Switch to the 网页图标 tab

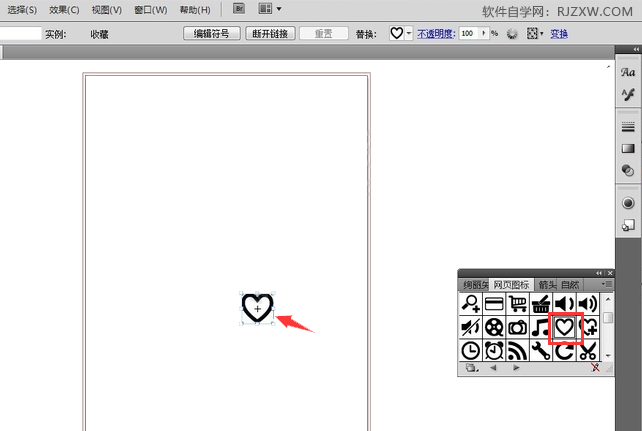[512, 284]
